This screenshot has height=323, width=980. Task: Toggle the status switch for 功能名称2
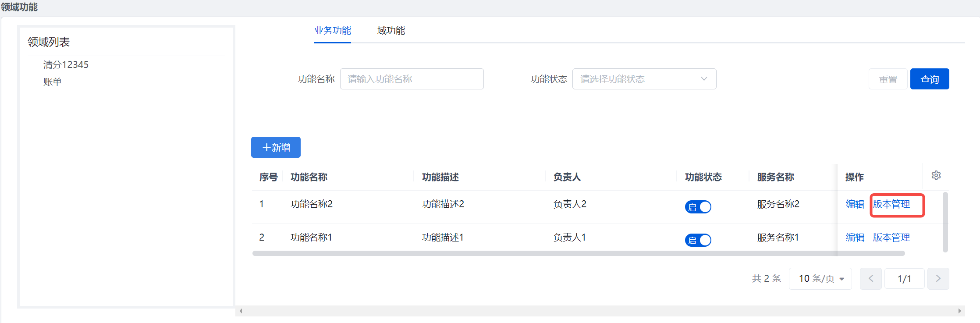(698, 207)
